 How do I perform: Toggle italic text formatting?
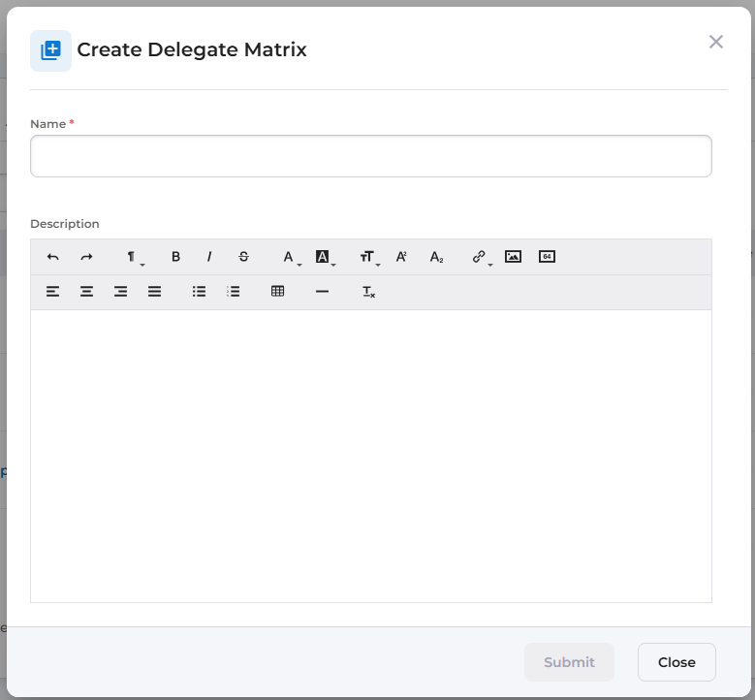tap(209, 257)
